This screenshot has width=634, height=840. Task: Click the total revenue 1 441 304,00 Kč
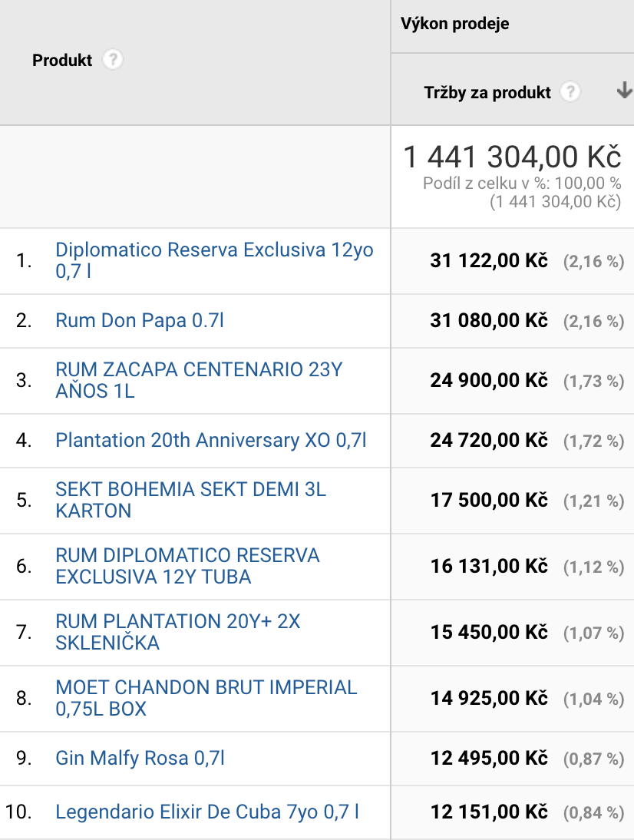[x=512, y=157]
